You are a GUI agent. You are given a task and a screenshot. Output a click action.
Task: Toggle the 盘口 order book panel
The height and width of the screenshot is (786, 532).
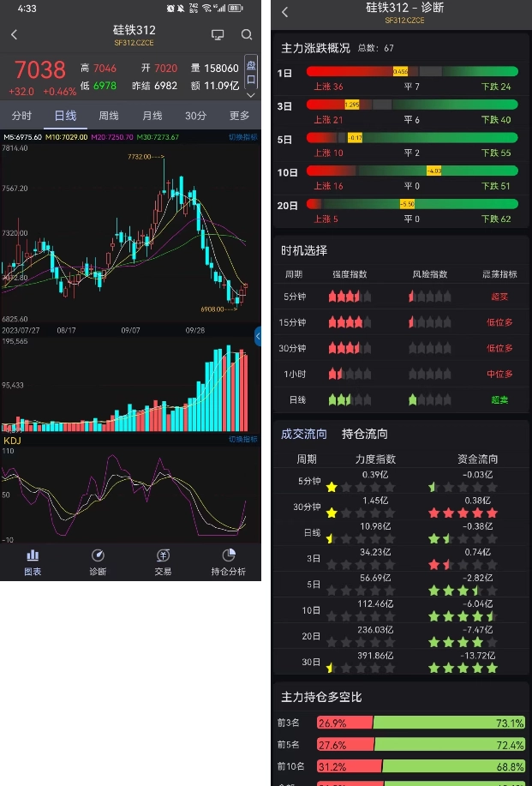[x=251, y=73]
